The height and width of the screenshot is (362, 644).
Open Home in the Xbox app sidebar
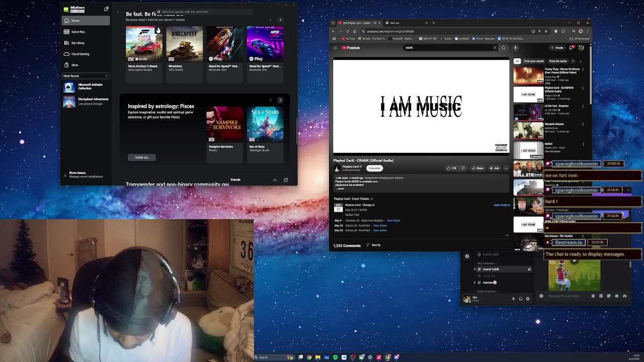86,21
